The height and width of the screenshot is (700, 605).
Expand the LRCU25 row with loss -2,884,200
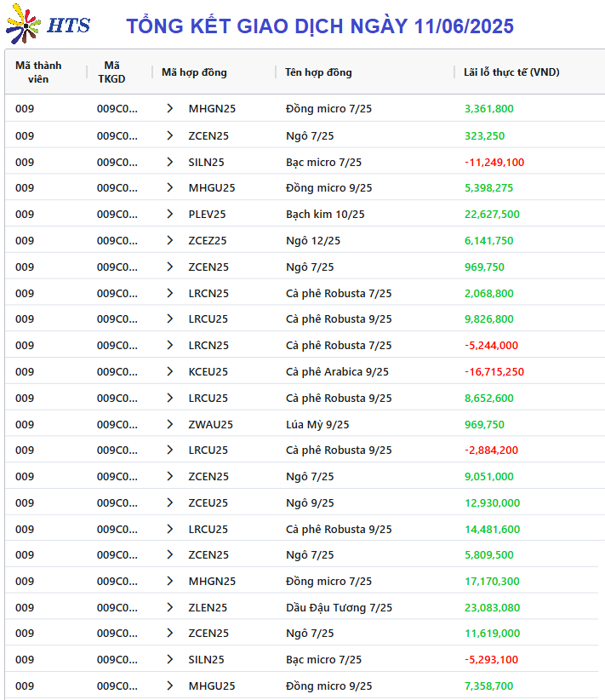(169, 450)
